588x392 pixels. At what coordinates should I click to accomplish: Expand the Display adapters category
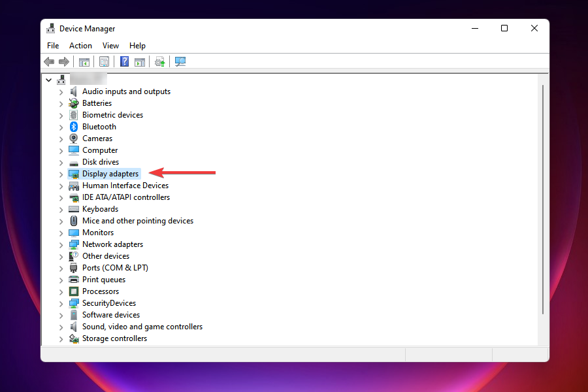point(61,174)
